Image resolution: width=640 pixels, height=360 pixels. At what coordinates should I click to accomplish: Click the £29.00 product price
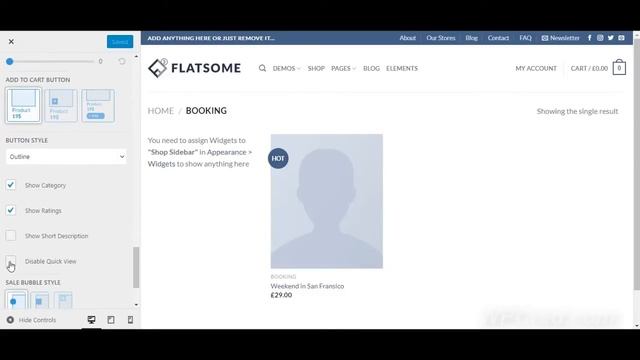tap(281, 295)
